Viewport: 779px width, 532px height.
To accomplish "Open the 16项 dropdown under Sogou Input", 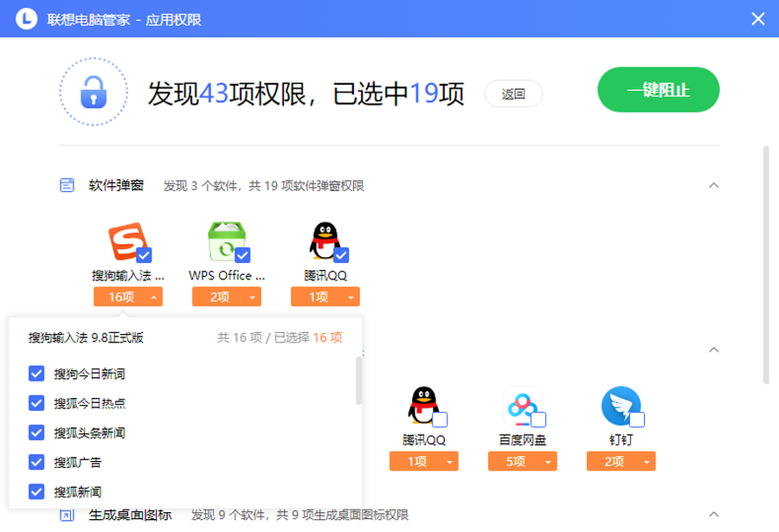I will [127, 297].
